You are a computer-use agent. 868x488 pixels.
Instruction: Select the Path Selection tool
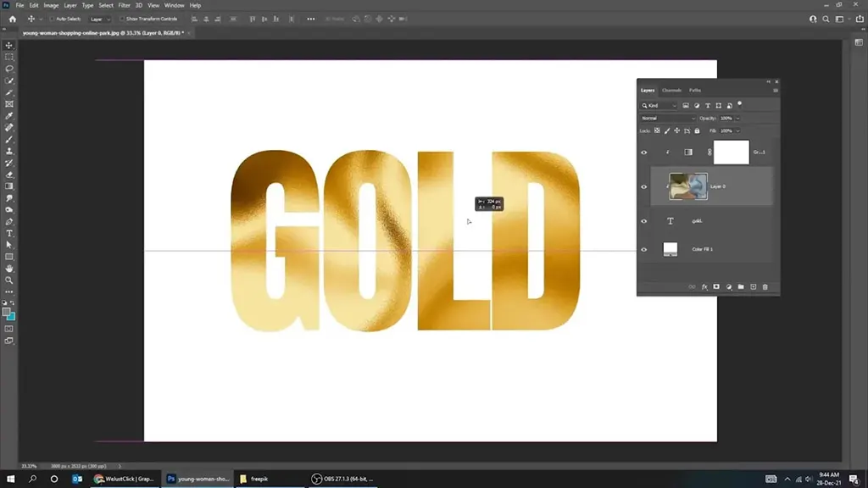(8, 245)
